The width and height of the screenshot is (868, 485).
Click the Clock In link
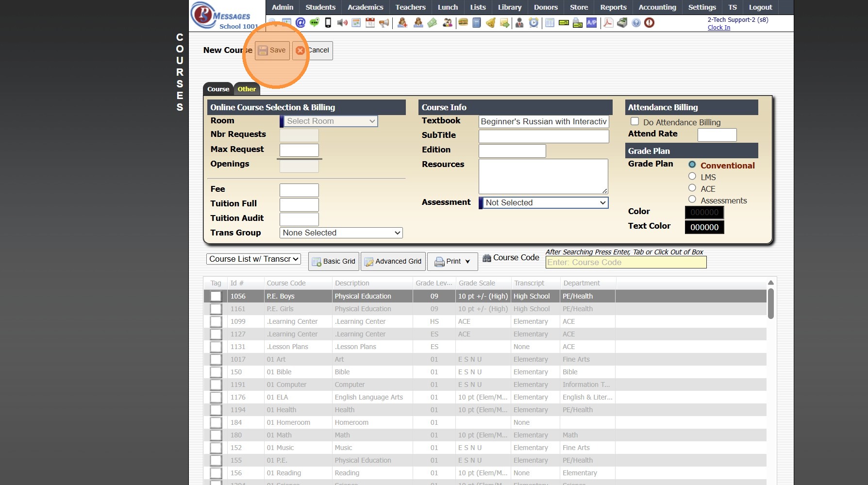[x=718, y=28]
